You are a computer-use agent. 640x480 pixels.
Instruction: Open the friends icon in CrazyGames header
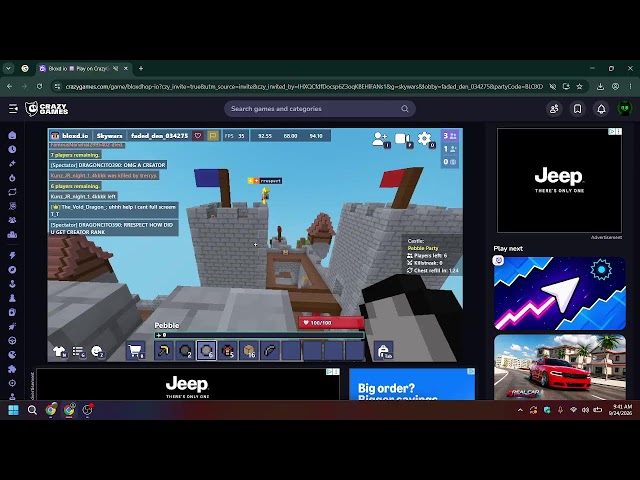(x=554, y=109)
